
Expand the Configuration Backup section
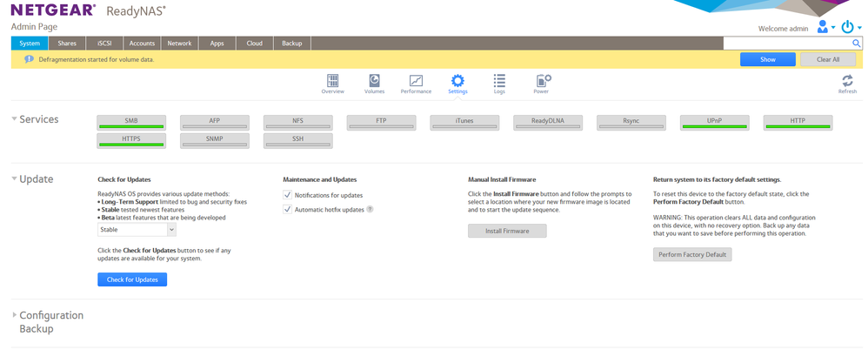point(14,315)
